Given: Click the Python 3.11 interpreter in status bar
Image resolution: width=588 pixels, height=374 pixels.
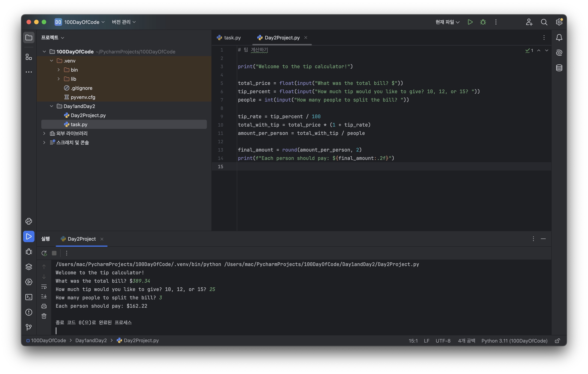Looking at the screenshot, I should tap(514, 340).
